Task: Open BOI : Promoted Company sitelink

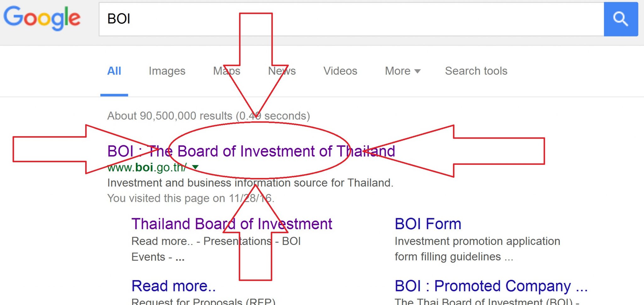Action: tap(491, 286)
